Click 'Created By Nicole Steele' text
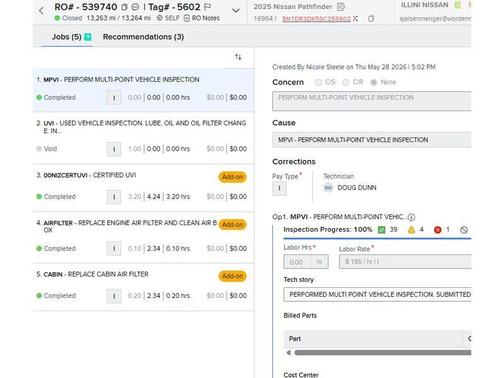The height and width of the screenshot is (378, 504). pyautogui.click(x=308, y=67)
